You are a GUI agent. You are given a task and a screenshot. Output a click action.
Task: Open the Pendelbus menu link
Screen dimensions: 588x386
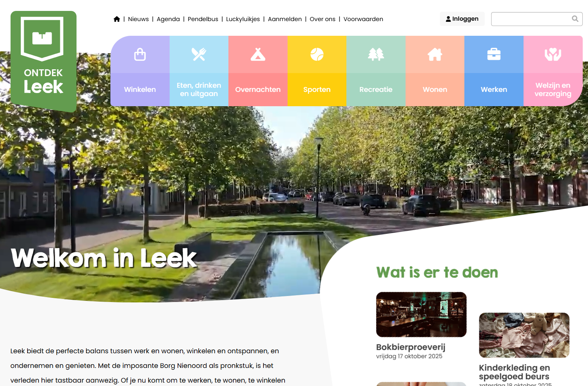[x=203, y=19]
